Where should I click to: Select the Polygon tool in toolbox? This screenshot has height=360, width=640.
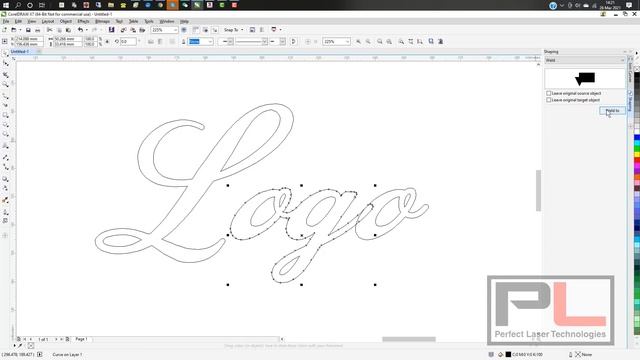point(5,135)
